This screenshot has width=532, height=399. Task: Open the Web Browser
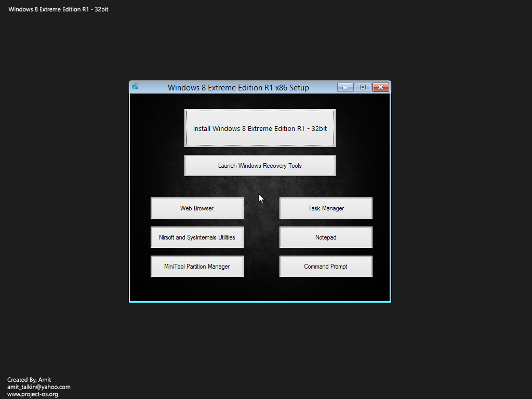pos(197,208)
